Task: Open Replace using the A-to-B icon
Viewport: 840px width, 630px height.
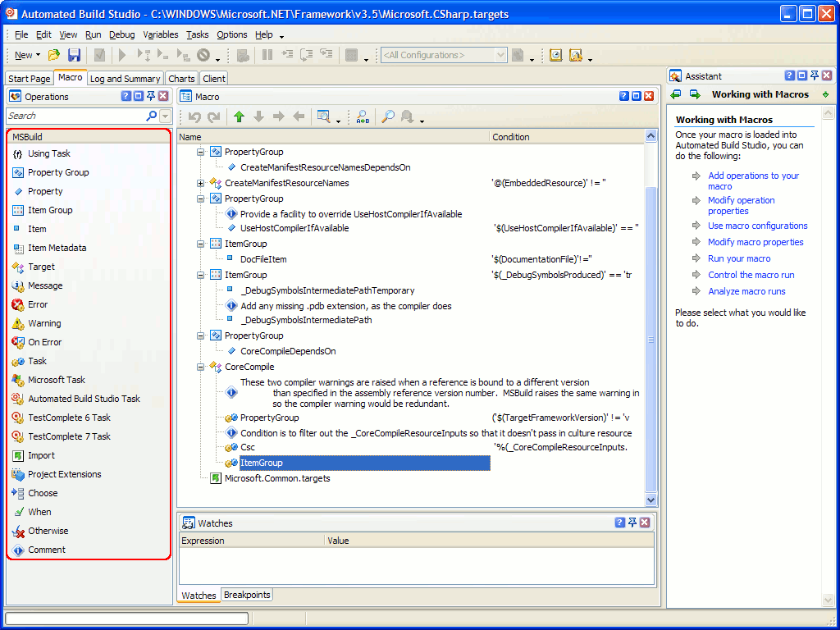Action: tap(362, 116)
